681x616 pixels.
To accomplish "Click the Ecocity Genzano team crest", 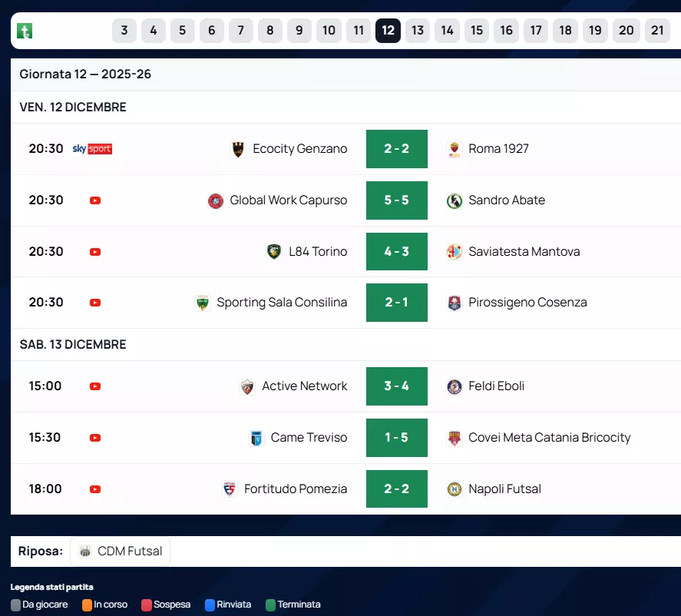I will [238, 149].
